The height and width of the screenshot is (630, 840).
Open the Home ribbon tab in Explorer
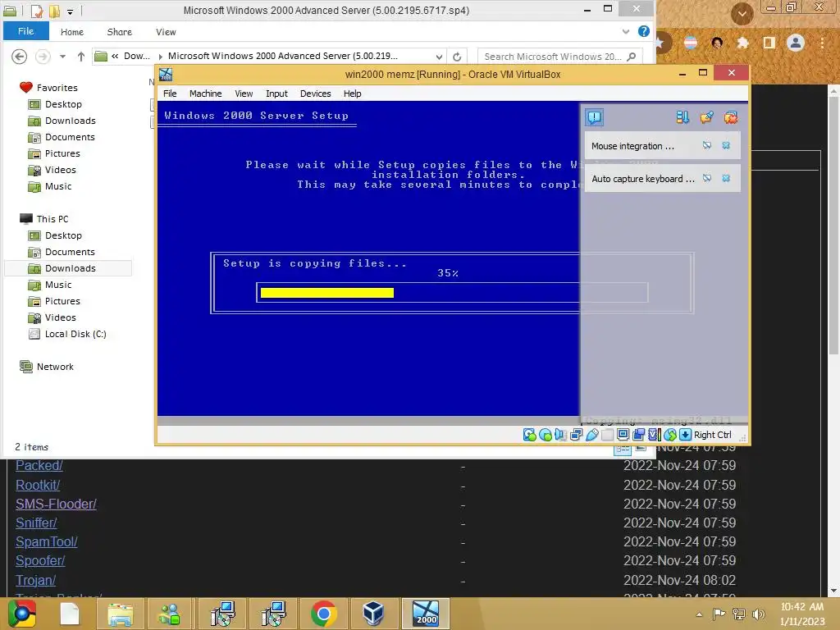pos(72,32)
